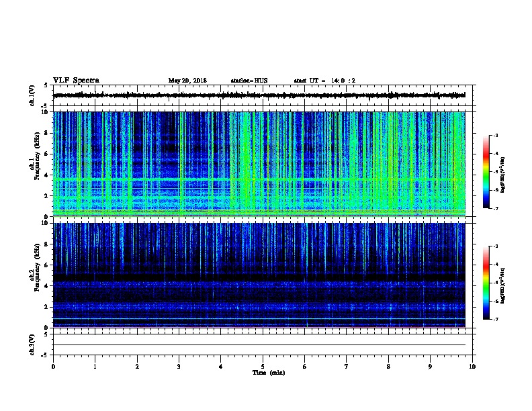Image resolution: width=532 pixels, height=411 pixels.
Task: Click the 4 kHz tick on ch.2 frequency axis
Action: (46, 286)
